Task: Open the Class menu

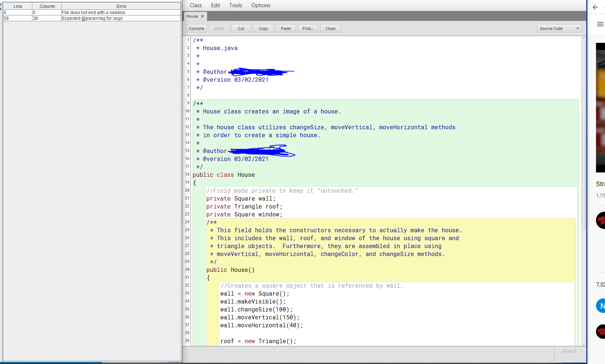Action: pyautogui.click(x=196, y=5)
